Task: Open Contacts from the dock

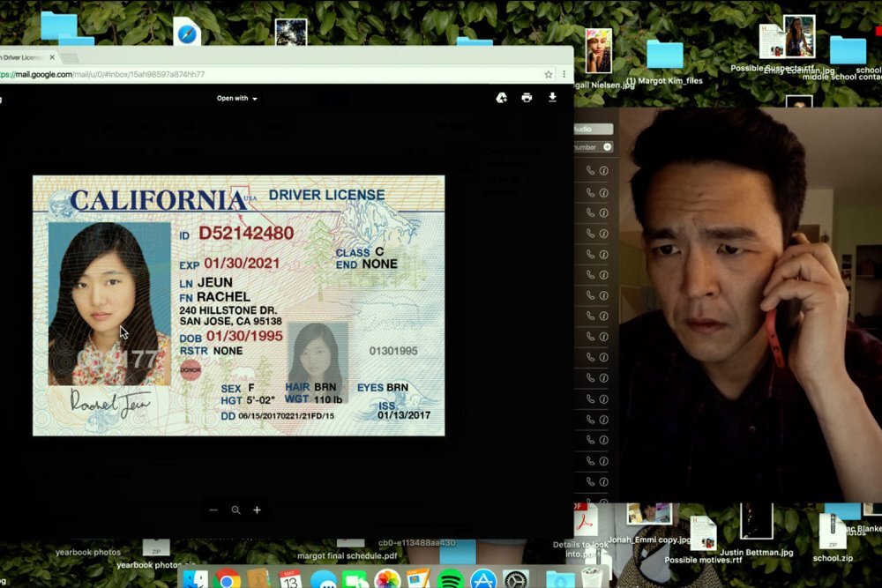Action: tap(258, 579)
